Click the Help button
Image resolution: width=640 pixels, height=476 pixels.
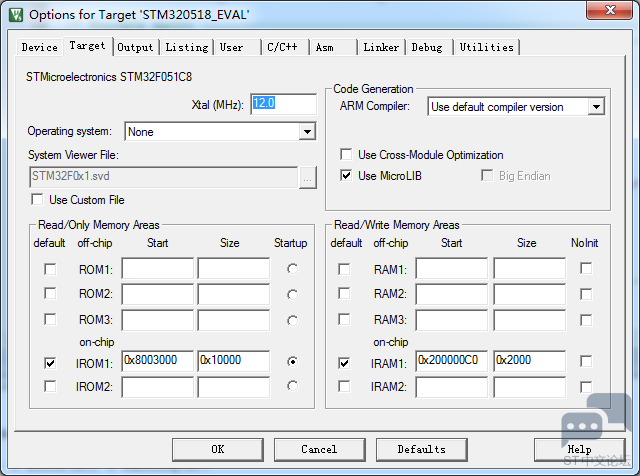point(580,449)
